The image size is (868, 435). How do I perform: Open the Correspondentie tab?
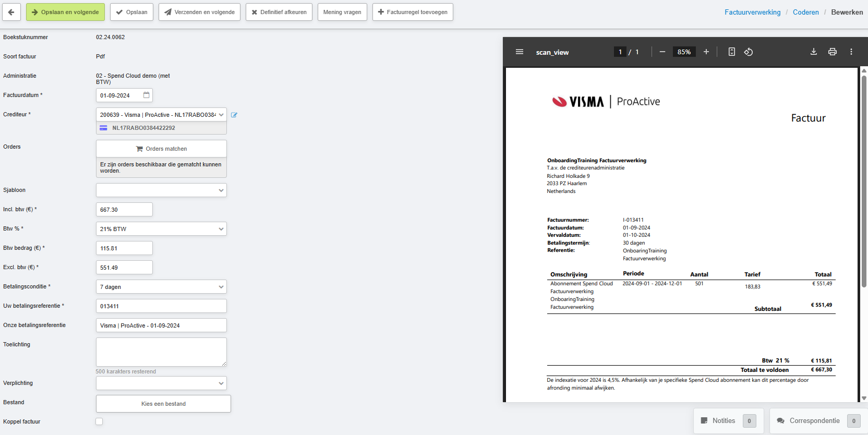[x=818, y=421]
